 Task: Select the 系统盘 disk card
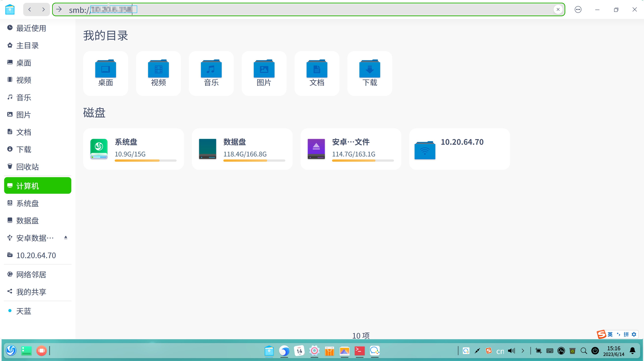pos(133,149)
